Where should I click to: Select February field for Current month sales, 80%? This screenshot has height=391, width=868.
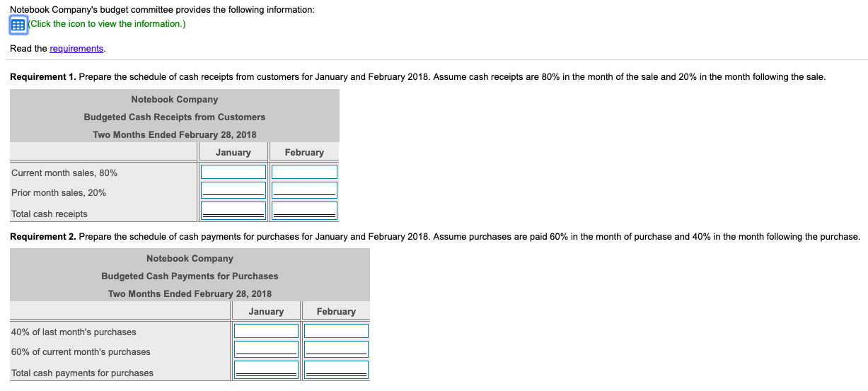pos(305,172)
